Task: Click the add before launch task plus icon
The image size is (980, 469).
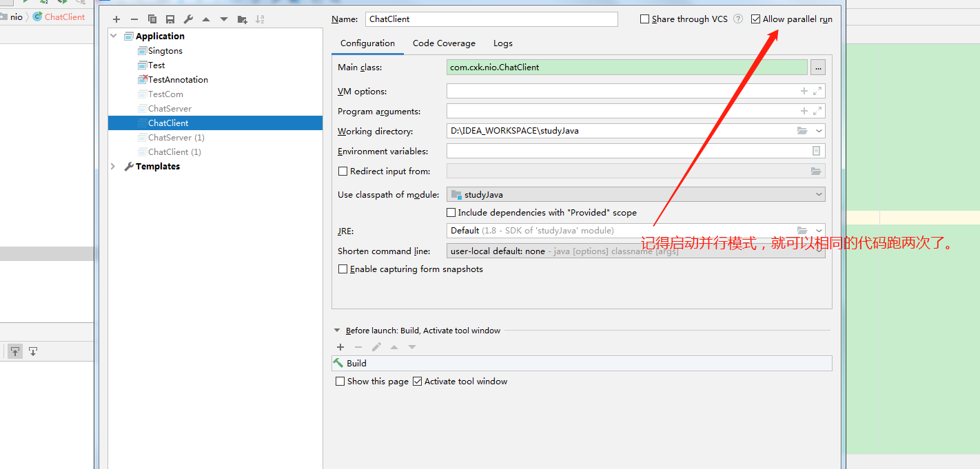Action: coord(340,347)
